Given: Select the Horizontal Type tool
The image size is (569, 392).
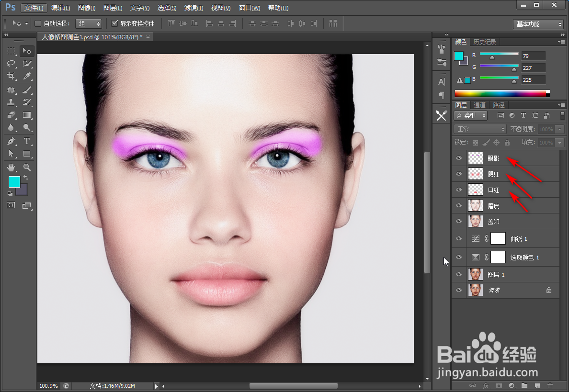Looking at the screenshot, I should point(27,141).
